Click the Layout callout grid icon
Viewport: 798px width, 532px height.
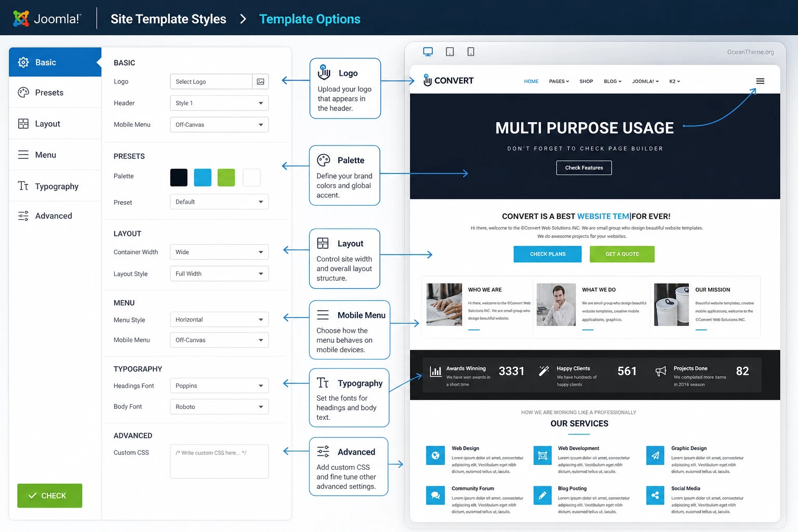(323, 243)
